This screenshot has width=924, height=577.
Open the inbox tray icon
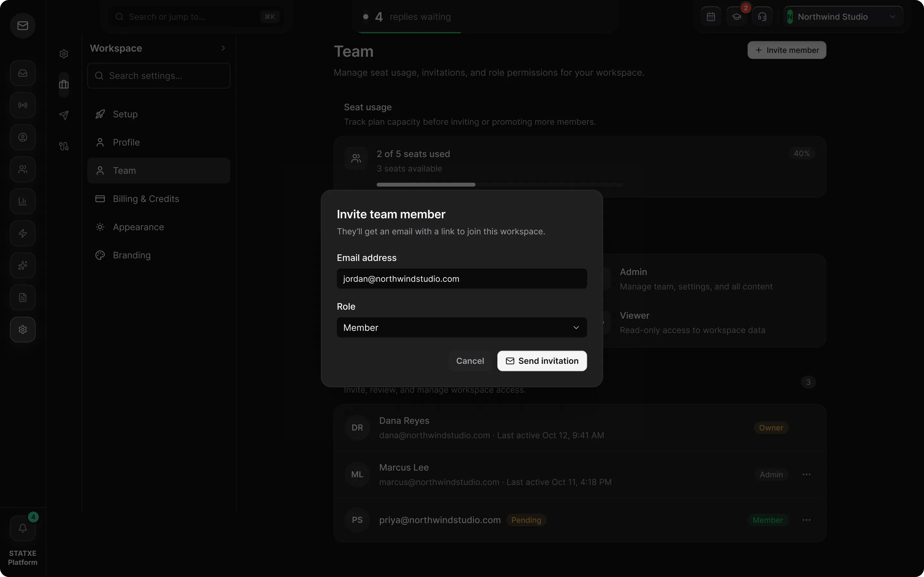click(22, 73)
